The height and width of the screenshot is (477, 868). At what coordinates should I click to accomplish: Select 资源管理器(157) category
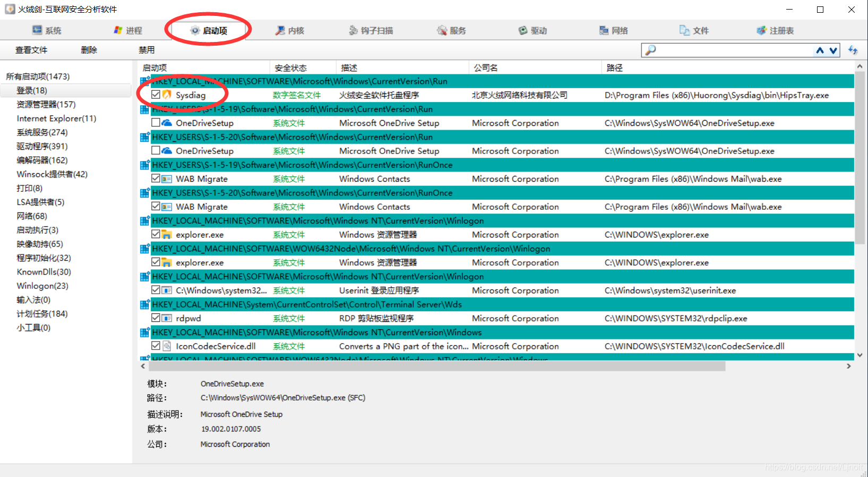coord(46,104)
